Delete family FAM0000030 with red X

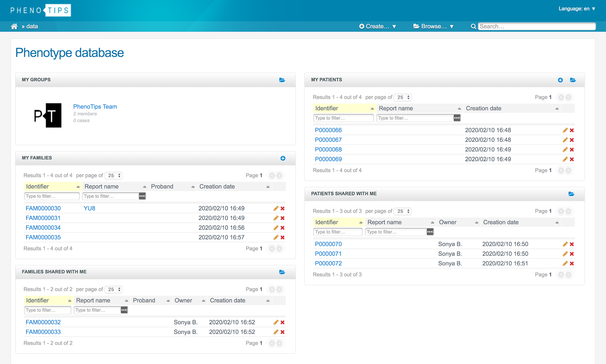pos(283,208)
